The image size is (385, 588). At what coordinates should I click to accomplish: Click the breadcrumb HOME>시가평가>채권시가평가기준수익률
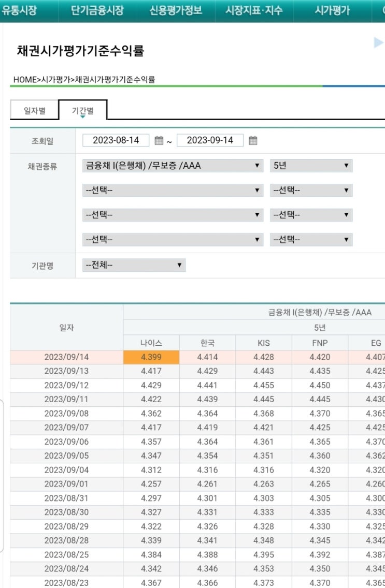pos(84,80)
